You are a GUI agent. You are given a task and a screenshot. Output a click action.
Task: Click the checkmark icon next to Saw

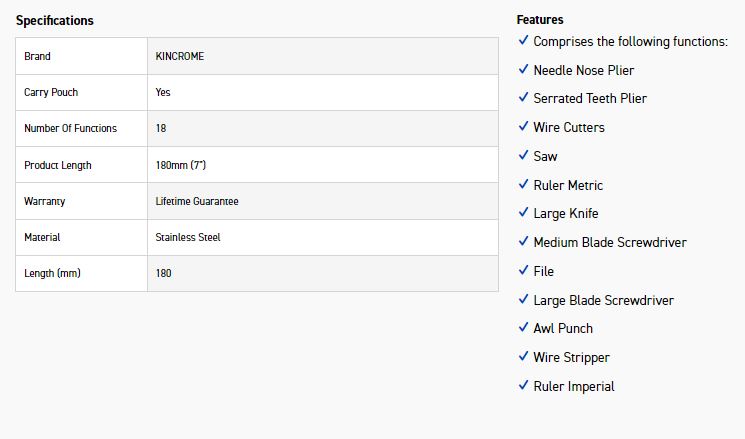pyautogui.click(x=523, y=155)
